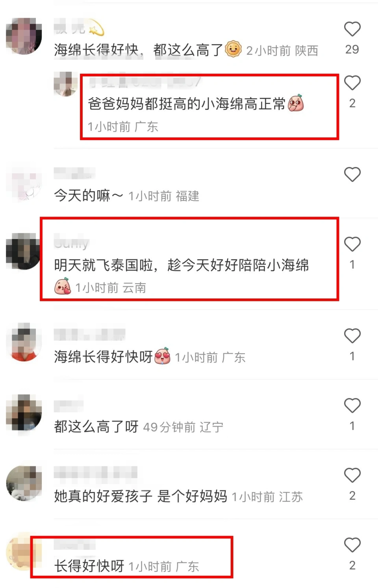The height and width of the screenshot is (588, 378).
Task: Tap comment 她真的好爱孩子 是个好妈妈
Action: coord(141,496)
